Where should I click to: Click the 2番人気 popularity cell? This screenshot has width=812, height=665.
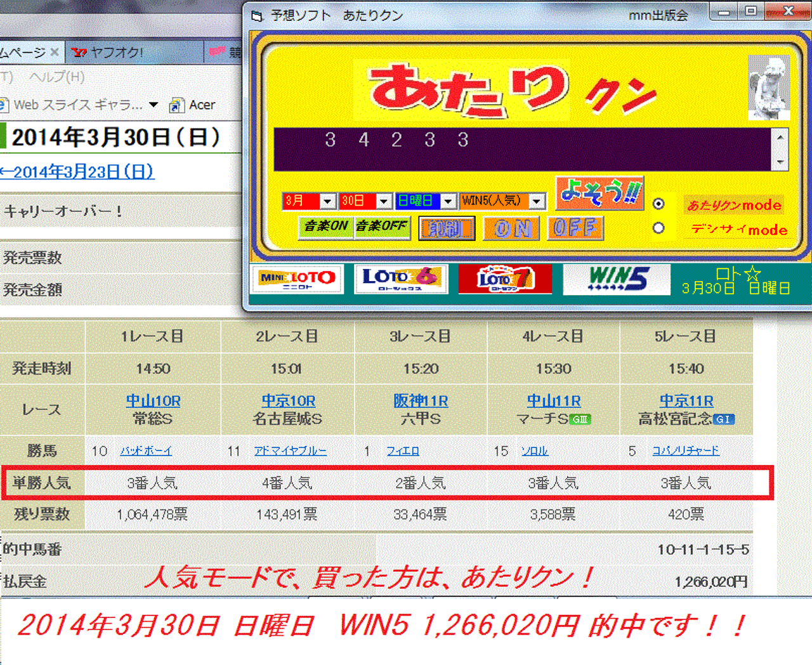tap(421, 484)
